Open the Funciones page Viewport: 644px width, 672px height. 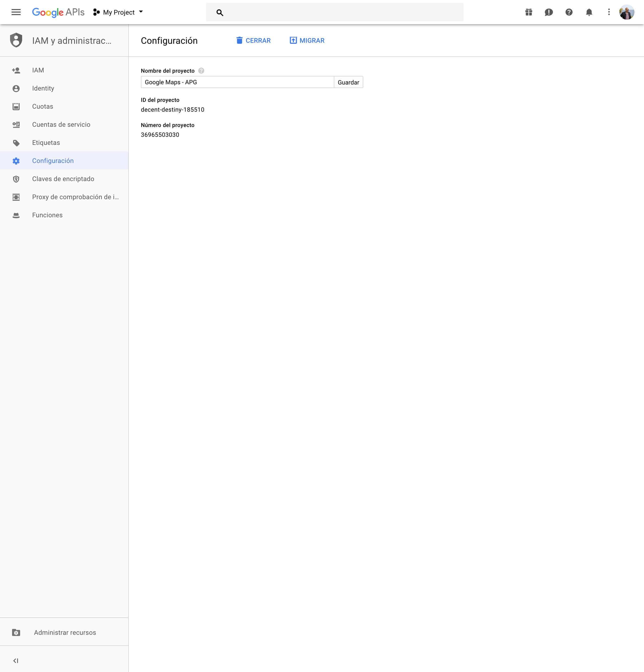click(x=47, y=215)
